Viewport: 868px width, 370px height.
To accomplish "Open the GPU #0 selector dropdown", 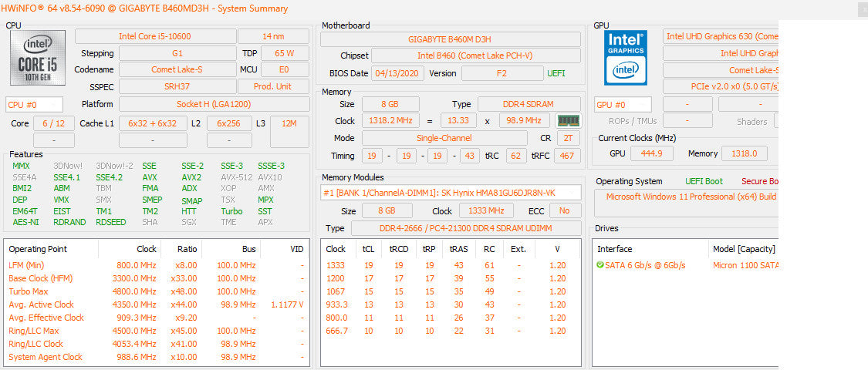I will pyautogui.click(x=623, y=105).
